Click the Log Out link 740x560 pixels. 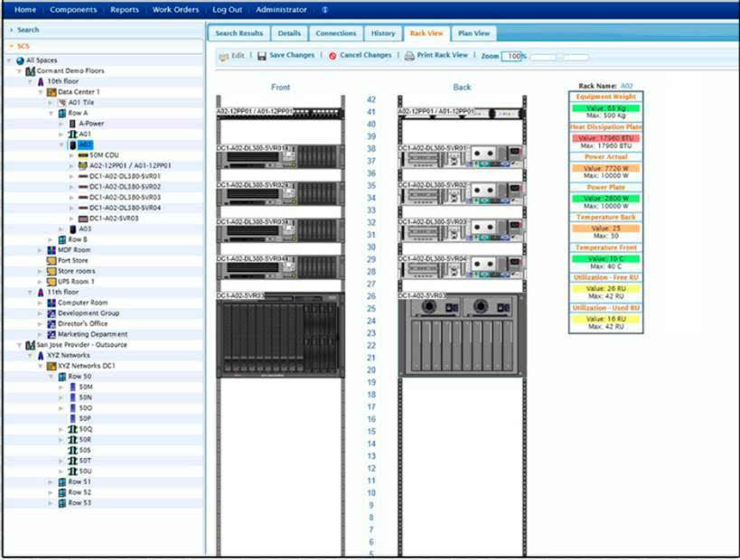point(227,10)
